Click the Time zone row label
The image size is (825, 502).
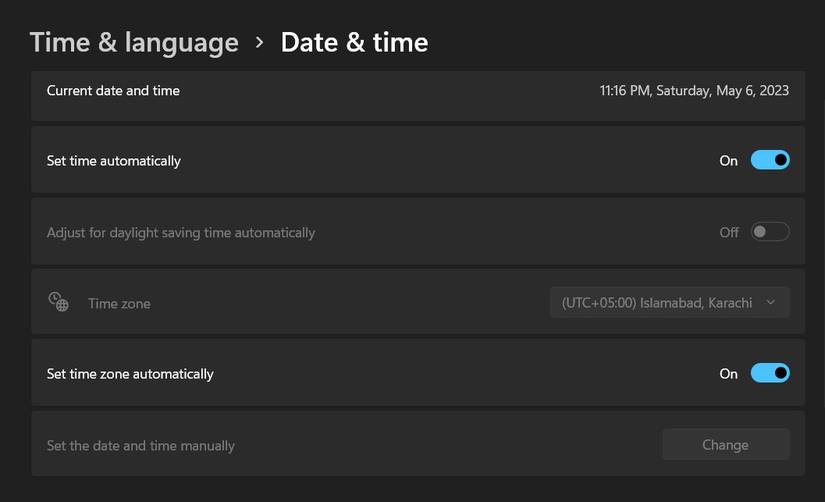tap(119, 303)
